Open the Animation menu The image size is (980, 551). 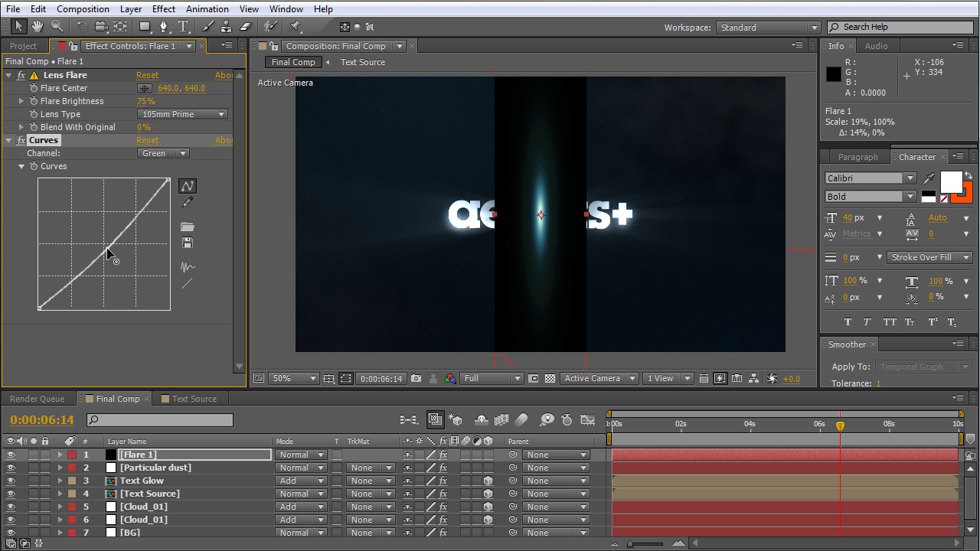pyautogui.click(x=207, y=9)
